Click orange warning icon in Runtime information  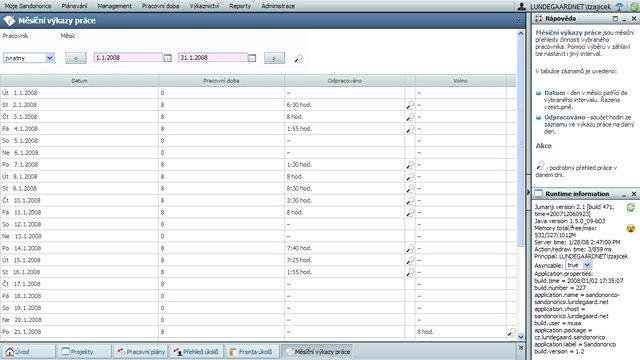pos(631,228)
